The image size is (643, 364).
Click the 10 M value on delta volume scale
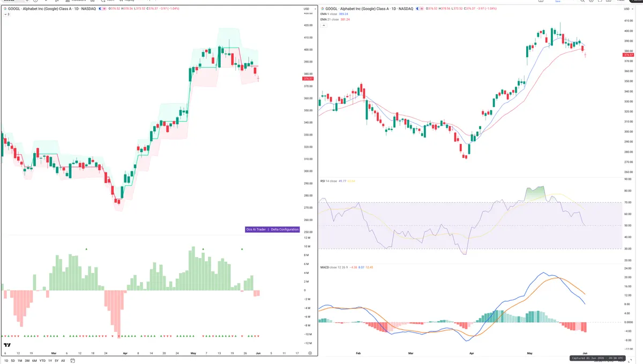[x=307, y=246]
